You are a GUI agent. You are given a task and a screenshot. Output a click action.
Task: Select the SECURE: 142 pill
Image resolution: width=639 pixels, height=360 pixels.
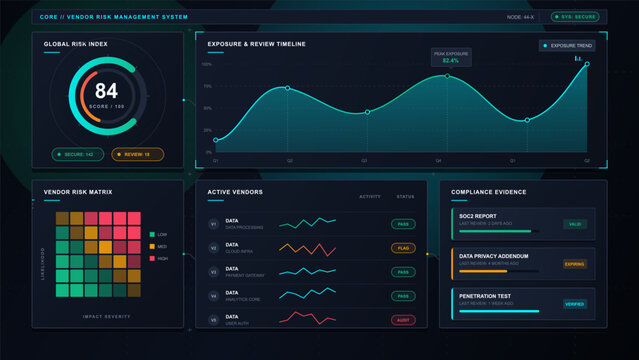click(x=78, y=155)
